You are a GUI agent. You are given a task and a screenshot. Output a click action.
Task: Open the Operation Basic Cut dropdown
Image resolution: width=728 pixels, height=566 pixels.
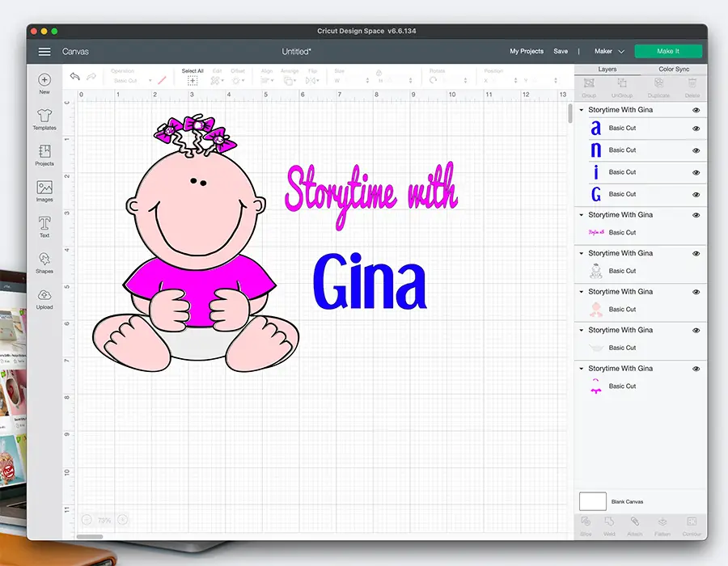point(132,81)
